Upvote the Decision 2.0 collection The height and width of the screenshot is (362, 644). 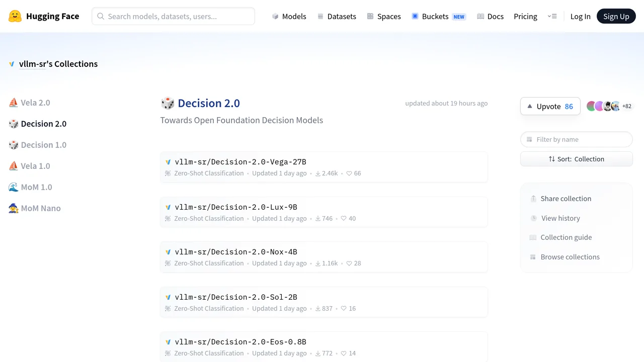550,106
